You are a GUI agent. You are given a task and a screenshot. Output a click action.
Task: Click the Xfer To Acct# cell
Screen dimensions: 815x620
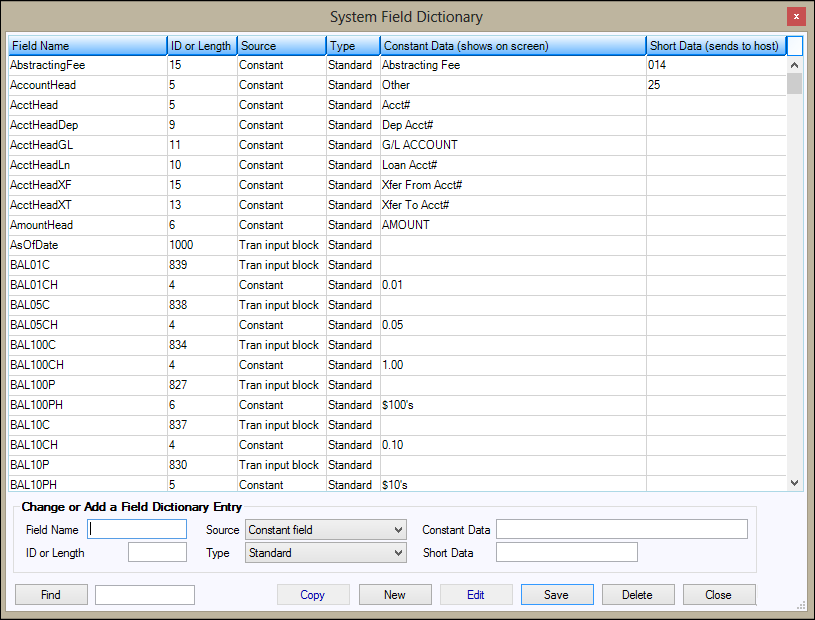click(x=514, y=205)
